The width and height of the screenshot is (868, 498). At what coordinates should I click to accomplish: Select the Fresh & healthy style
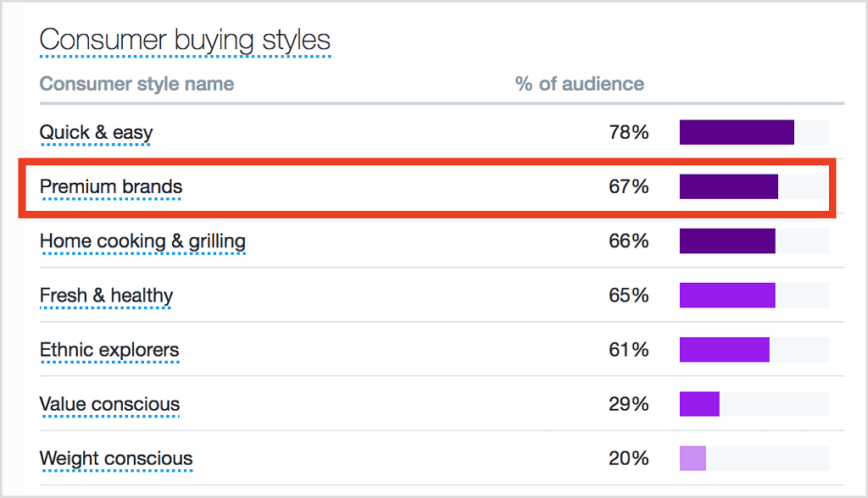click(x=106, y=296)
